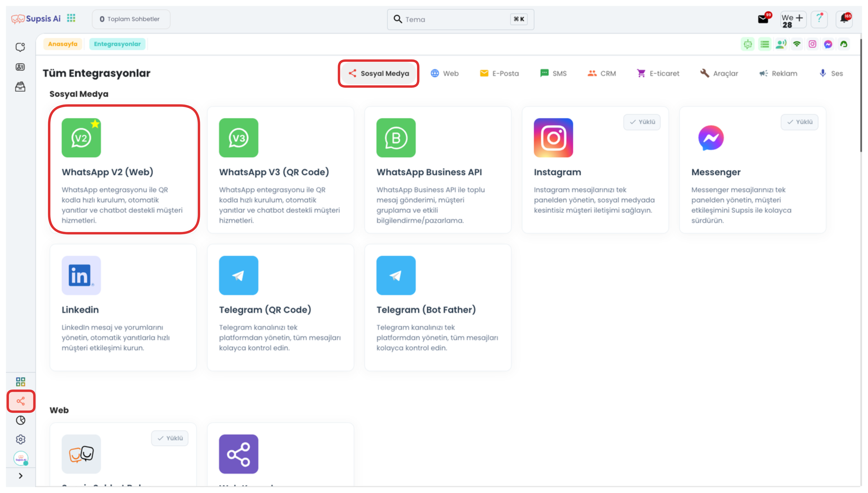Click the ⌘K shortcut badge in search
Image resolution: width=868 pixels, height=493 pixels.
pyautogui.click(x=519, y=19)
